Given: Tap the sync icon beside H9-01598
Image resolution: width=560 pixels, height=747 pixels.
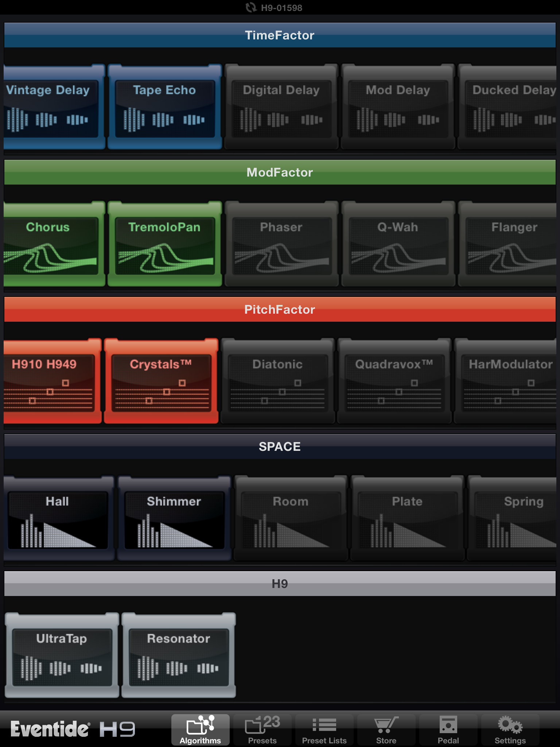Looking at the screenshot, I should tap(251, 7).
